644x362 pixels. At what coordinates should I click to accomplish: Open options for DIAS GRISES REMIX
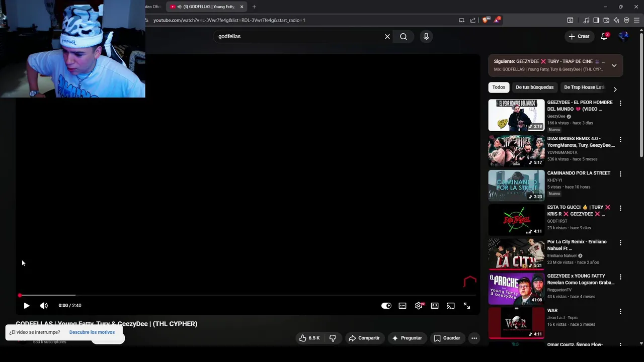tap(620, 139)
